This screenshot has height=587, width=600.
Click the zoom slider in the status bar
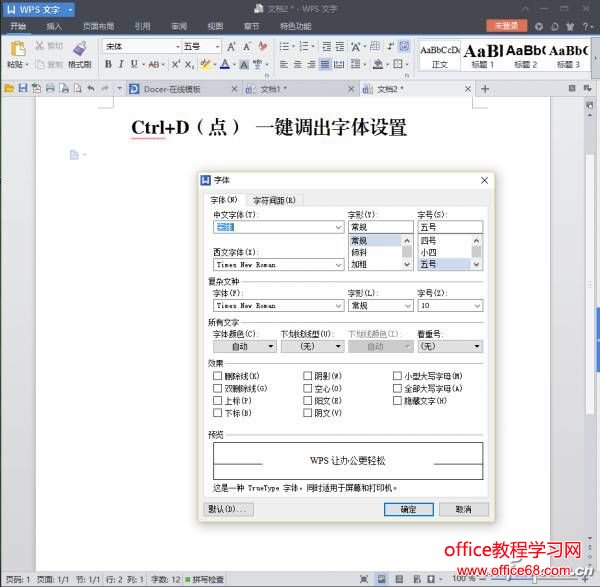(x=534, y=579)
